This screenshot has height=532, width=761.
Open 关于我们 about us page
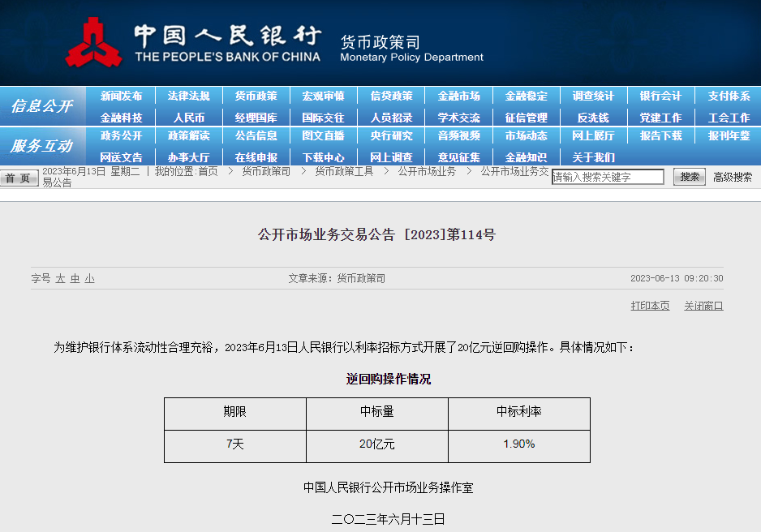point(593,157)
